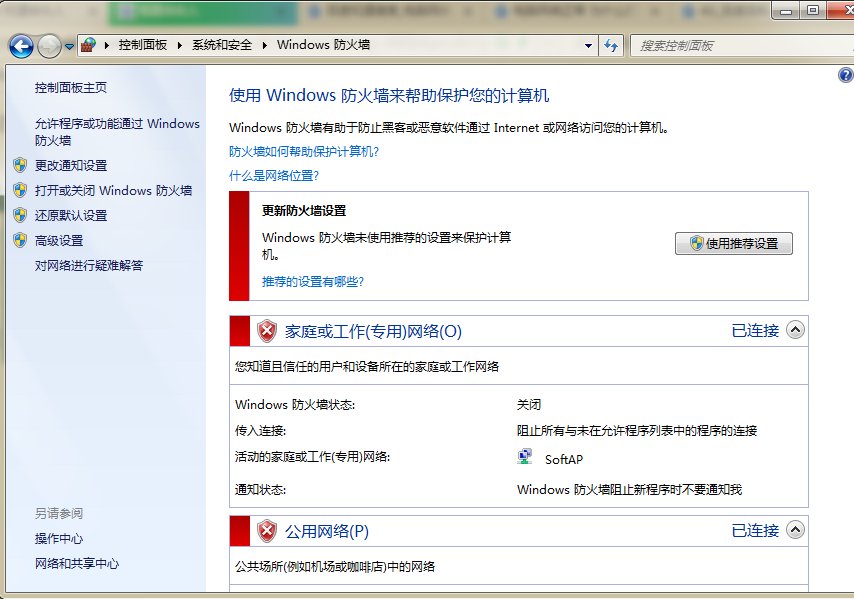Image resolution: width=854 pixels, height=599 pixels.
Task: Click red shield icon for 家庭或工作(专用)网络
Action: (266, 331)
